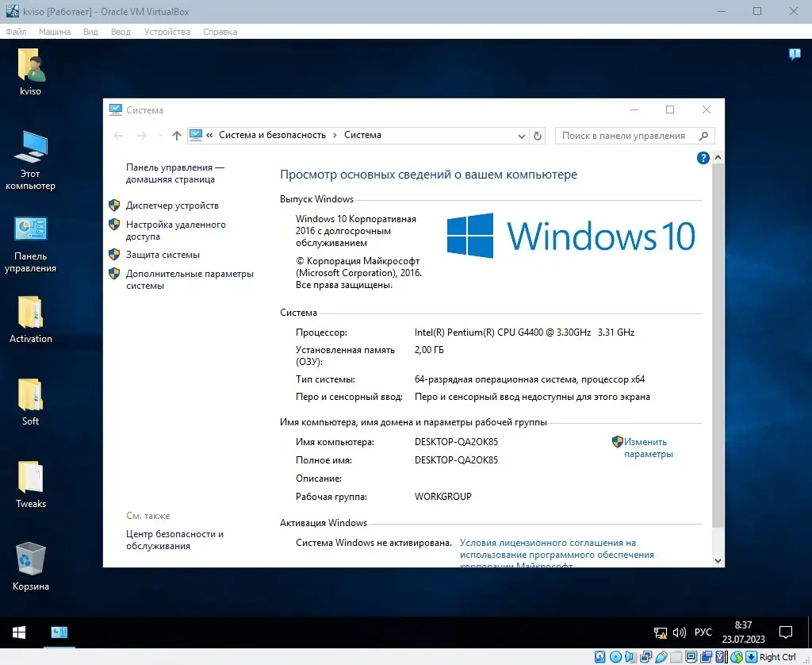
Task: Open the Устройства menu
Action: coord(167,32)
